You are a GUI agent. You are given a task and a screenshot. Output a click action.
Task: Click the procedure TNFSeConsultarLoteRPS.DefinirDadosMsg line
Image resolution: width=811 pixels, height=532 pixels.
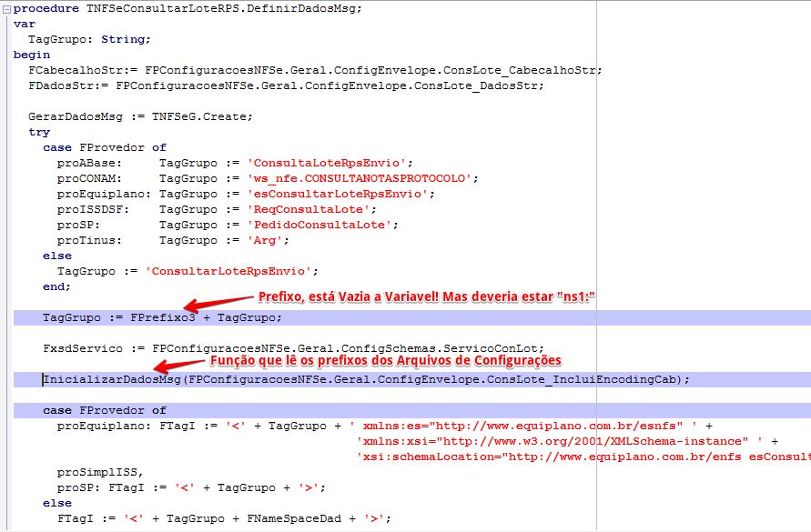pyautogui.click(x=188, y=8)
